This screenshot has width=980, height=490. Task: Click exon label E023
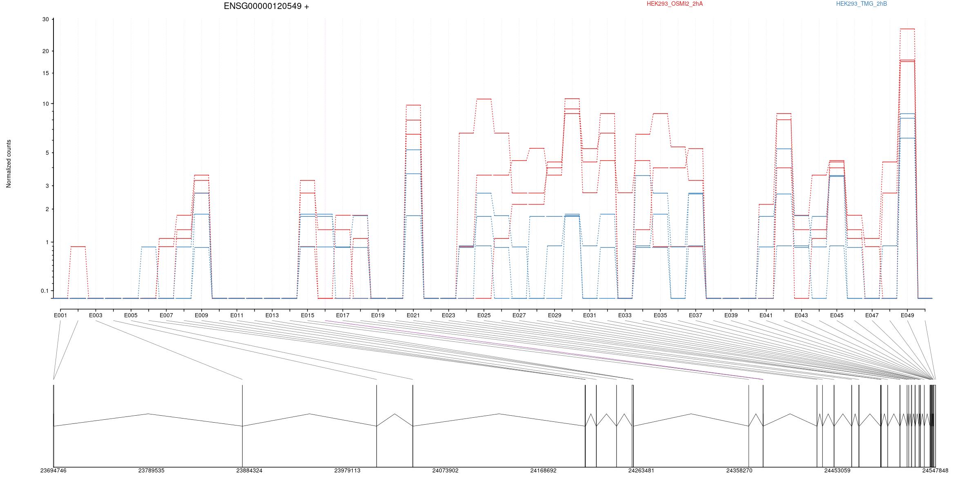coord(448,315)
